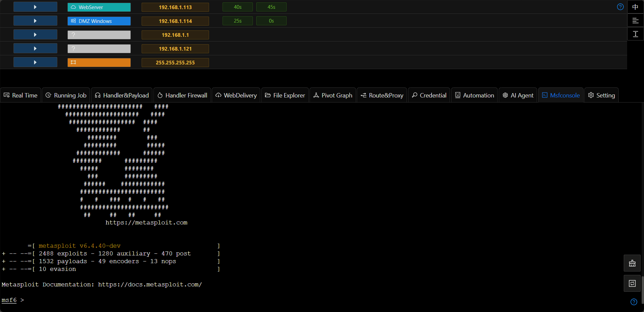644x312 pixels.
Task: Expand the 255.255.255.255 host row
Action: [35, 62]
